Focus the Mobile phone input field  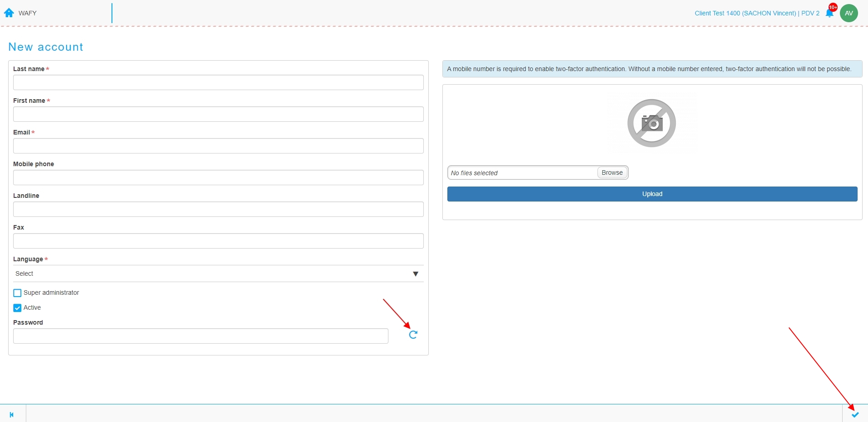tap(218, 177)
